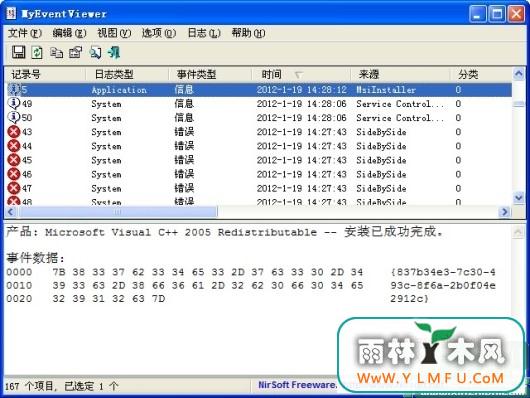The width and height of the screenshot is (530, 398).
Task: Click the list's vertical scrollbar up arrow
Action: 519,73
